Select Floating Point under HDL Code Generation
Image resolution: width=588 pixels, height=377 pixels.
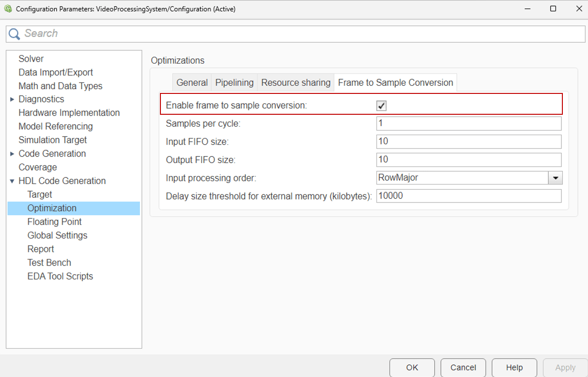pos(55,222)
